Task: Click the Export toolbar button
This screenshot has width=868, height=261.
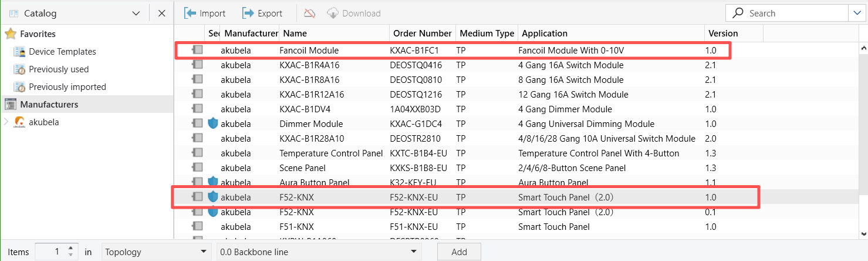Action: [x=262, y=13]
